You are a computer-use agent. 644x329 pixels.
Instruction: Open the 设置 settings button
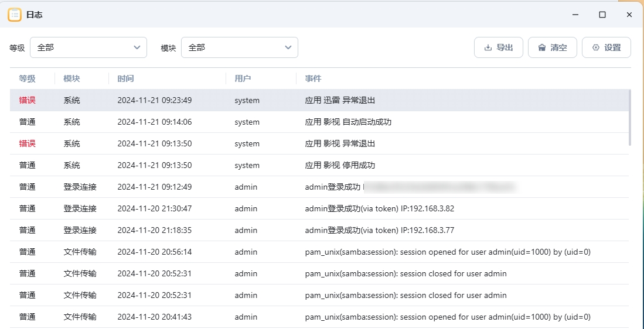coord(606,47)
